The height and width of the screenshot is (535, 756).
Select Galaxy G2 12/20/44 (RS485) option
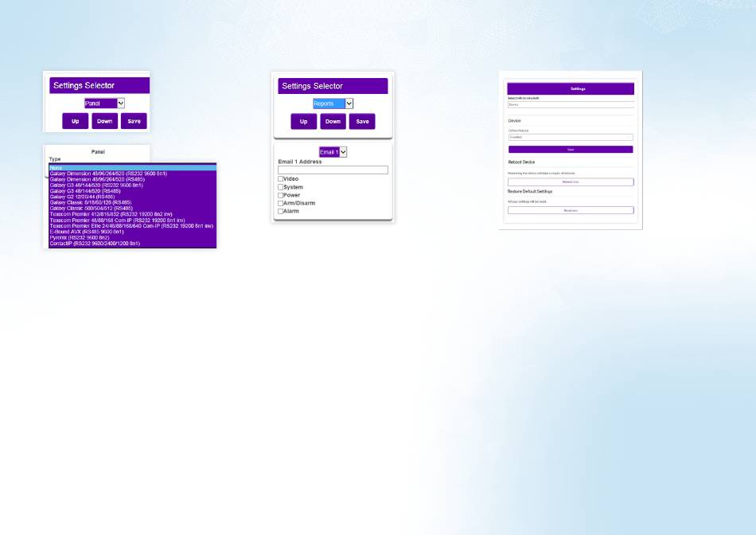133,197
